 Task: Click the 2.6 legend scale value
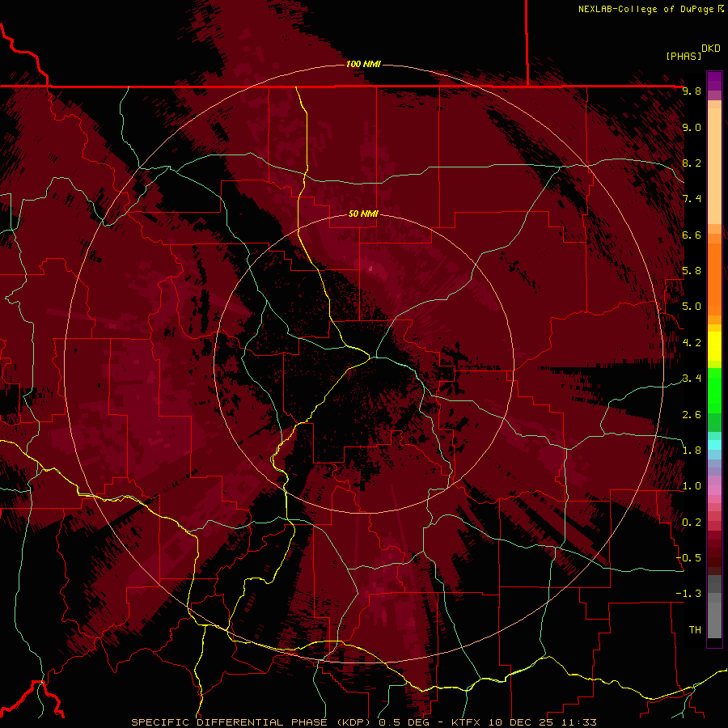point(692,415)
